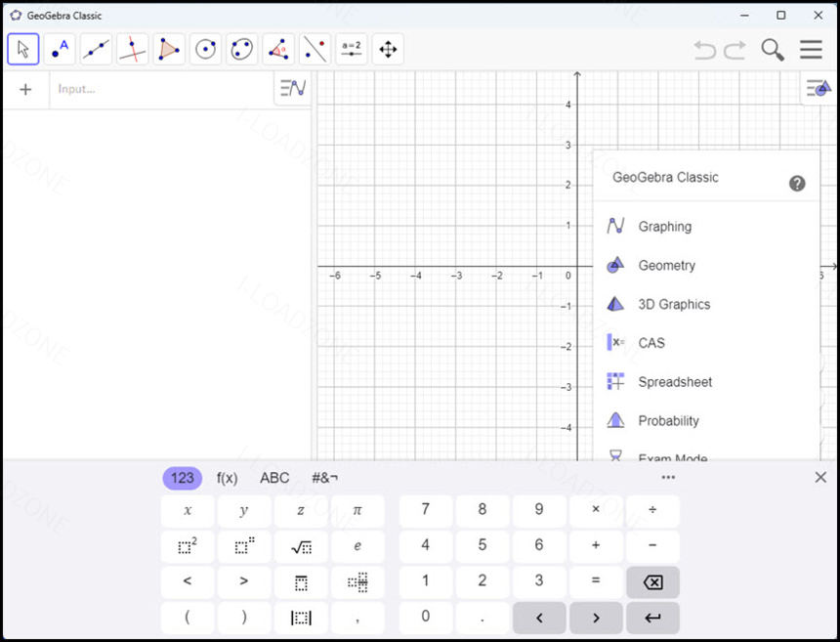Select the Line through two points tool
Image resolution: width=840 pixels, height=642 pixels.
[x=96, y=49]
